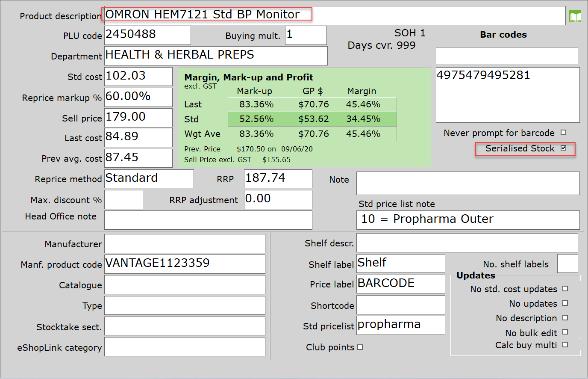Select the Std row in the margin table

[312, 119]
